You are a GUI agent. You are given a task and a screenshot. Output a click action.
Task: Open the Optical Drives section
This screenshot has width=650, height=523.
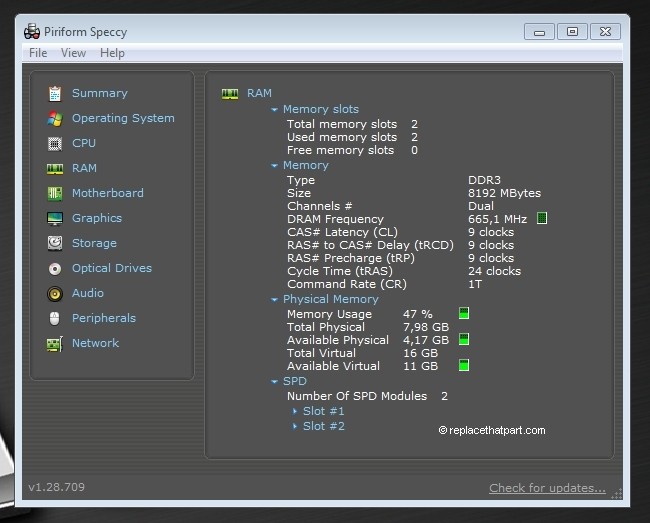click(112, 268)
